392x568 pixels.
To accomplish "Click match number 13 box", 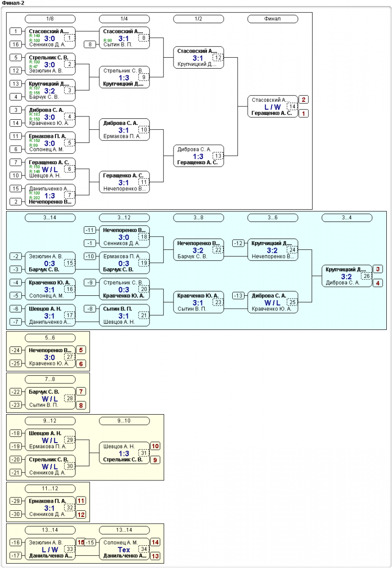I will 218,155.
